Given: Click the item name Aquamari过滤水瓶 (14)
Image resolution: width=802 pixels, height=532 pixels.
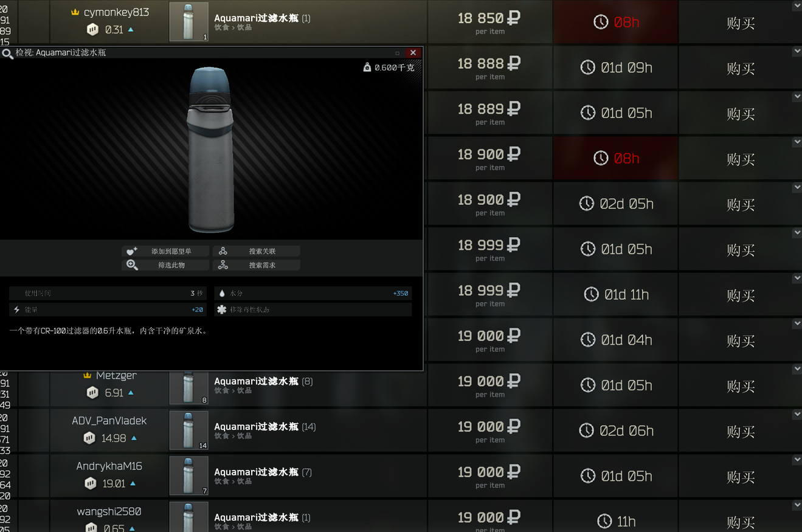Looking at the screenshot, I should click(x=265, y=427).
